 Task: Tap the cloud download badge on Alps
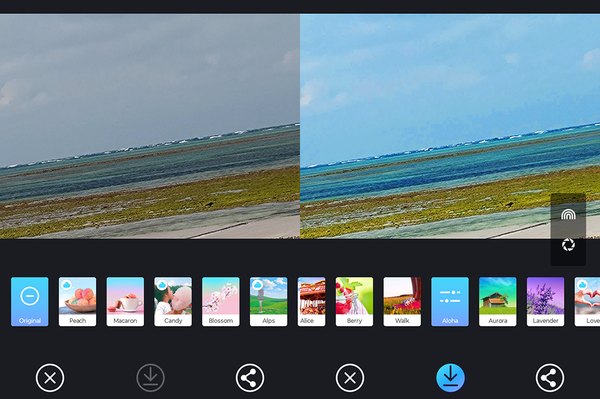258,285
